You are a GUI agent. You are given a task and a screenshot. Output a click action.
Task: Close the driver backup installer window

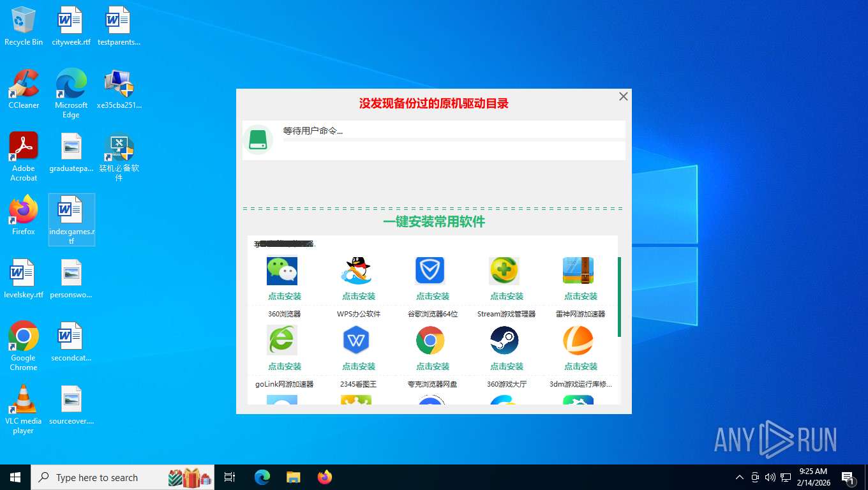pos(624,96)
